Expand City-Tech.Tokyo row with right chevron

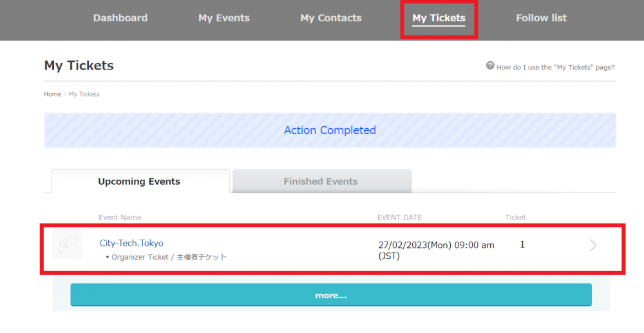click(x=593, y=245)
